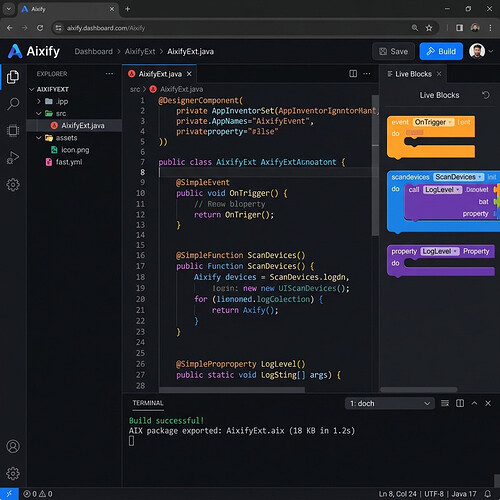The height and width of the screenshot is (500, 500).
Task: Go to Dashboard breadcrumb link
Action: pos(94,51)
